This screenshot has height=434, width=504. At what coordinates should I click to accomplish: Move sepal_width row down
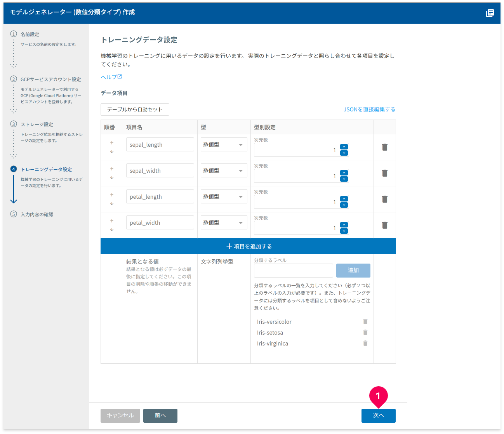coord(112,177)
